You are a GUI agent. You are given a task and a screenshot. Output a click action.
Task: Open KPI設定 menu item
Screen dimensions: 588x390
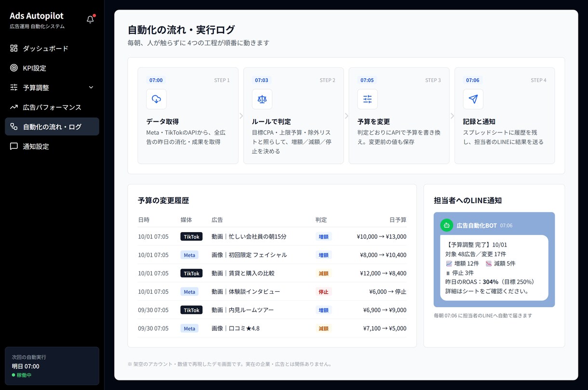[x=52, y=68]
